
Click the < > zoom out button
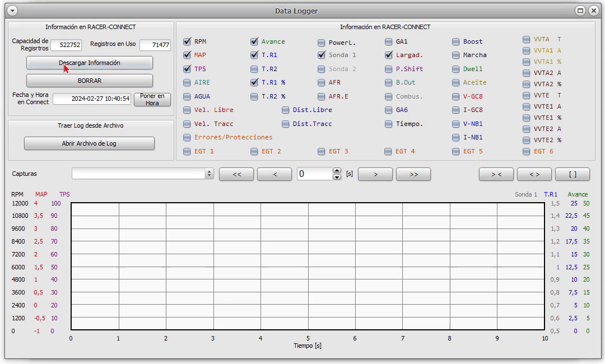point(534,174)
